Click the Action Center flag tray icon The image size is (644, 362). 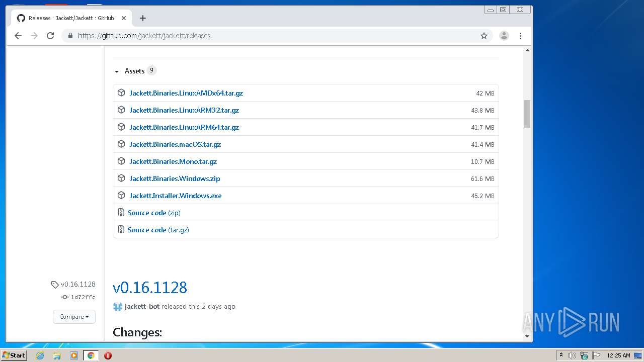(x=596, y=355)
